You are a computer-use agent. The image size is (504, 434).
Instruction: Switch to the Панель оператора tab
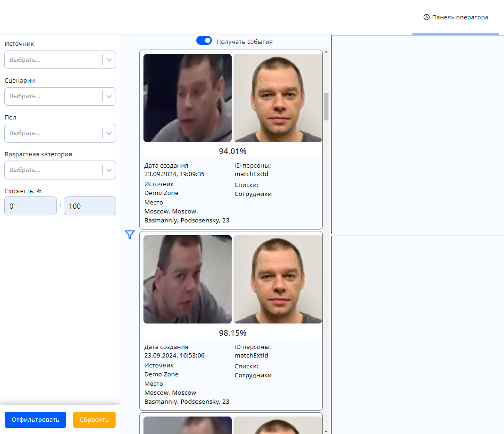click(455, 17)
